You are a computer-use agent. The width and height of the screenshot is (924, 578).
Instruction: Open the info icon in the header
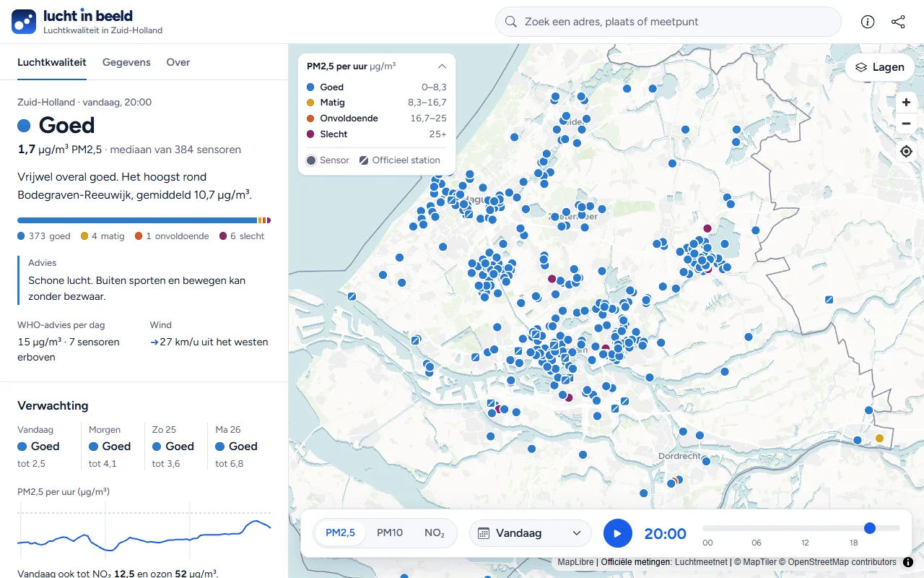(x=868, y=22)
